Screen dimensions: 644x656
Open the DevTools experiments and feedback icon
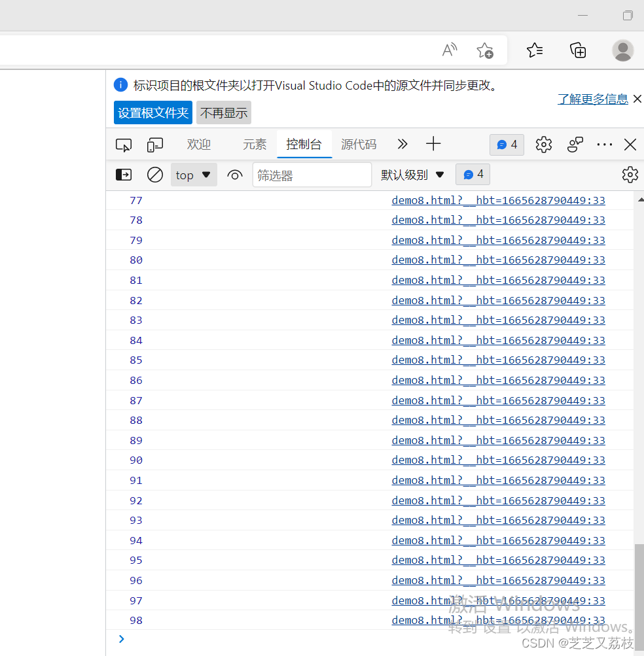click(575, 145)
